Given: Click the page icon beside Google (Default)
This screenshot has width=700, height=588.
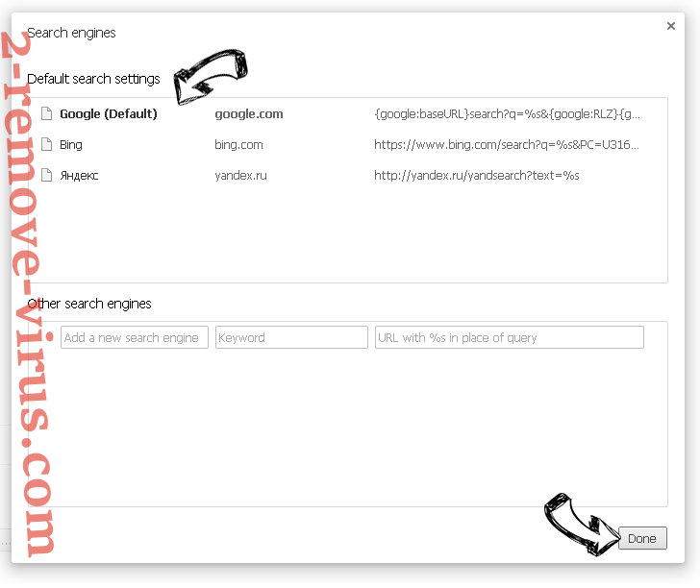Looking at the screenshot, I should [46, 113].
